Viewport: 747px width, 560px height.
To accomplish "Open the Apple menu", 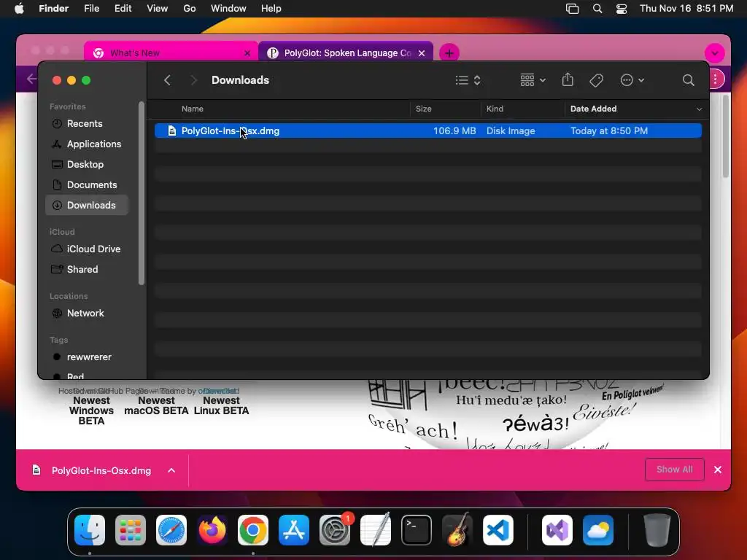I will (x=19, y=9).
